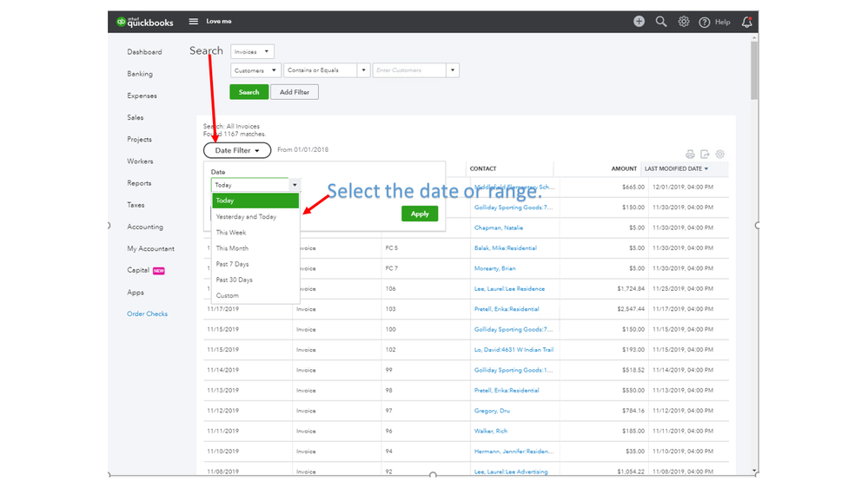Screen dimensions: 868x488
Task: Open Banking in left sidebar
Action: point(140,74)
